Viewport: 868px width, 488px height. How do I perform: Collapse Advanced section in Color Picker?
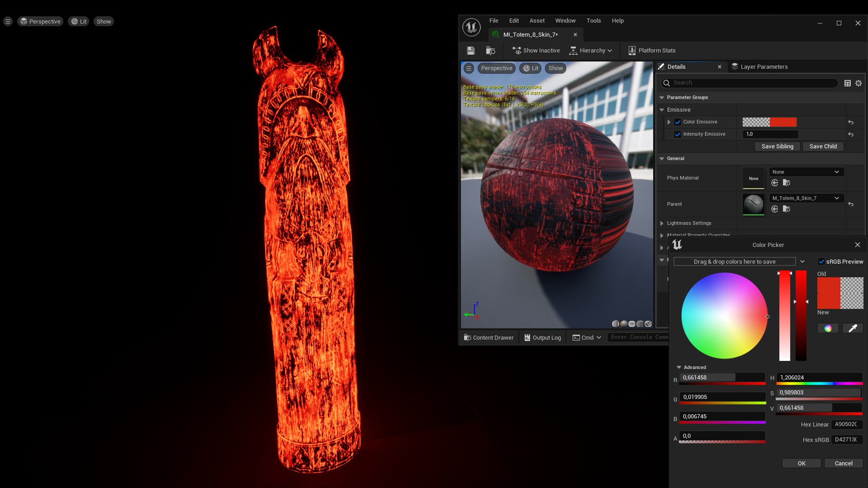679,367
